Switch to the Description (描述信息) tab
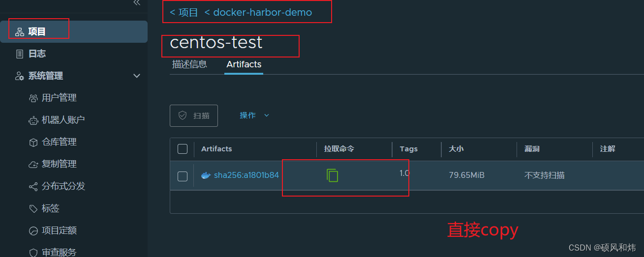The width and height of the screenshot is (644, 257). 189,64
